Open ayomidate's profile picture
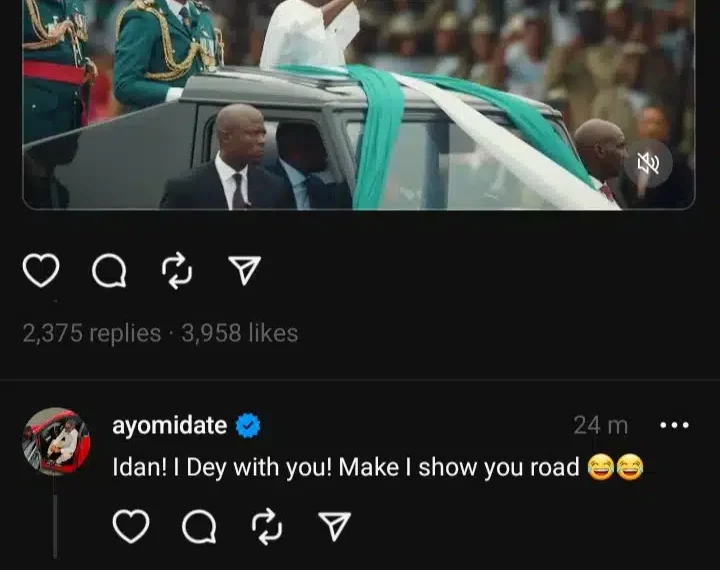Screen dimensions: 720x570 click(x=56, y=441)
